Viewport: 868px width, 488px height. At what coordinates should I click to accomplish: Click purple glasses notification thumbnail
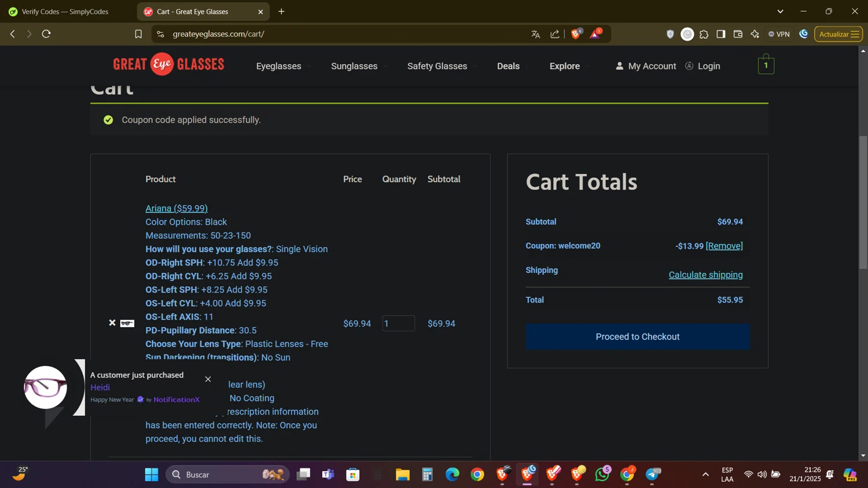[x=45, y=387]
